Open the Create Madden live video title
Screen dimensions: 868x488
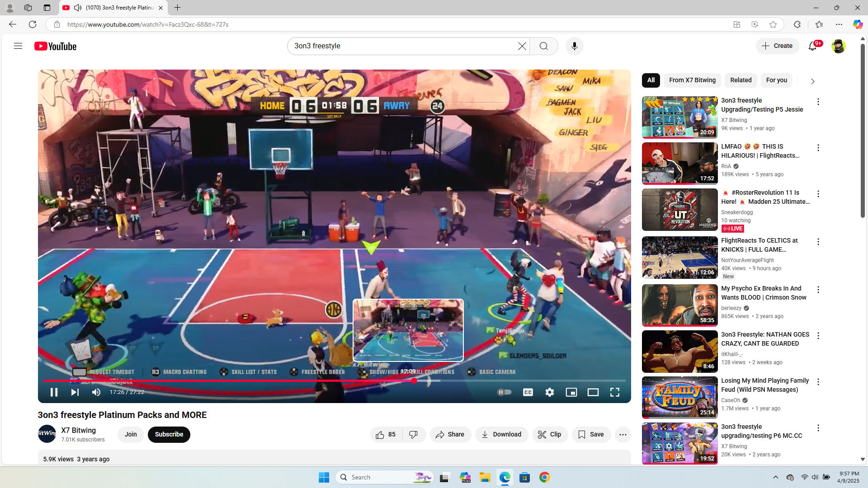pos(766,197)
